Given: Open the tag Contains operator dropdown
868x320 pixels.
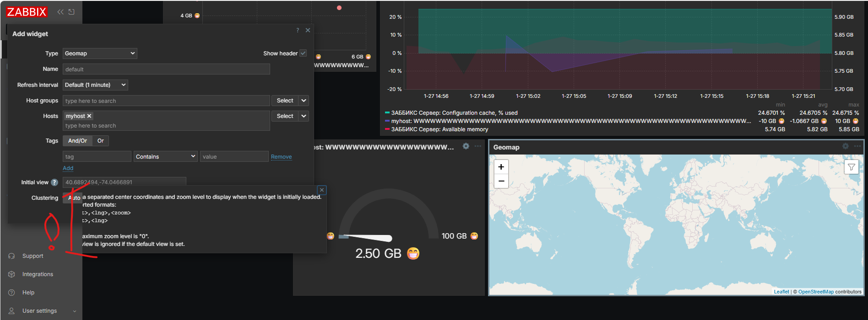Looking at the screenshot, I should click(x=165, y=157).
